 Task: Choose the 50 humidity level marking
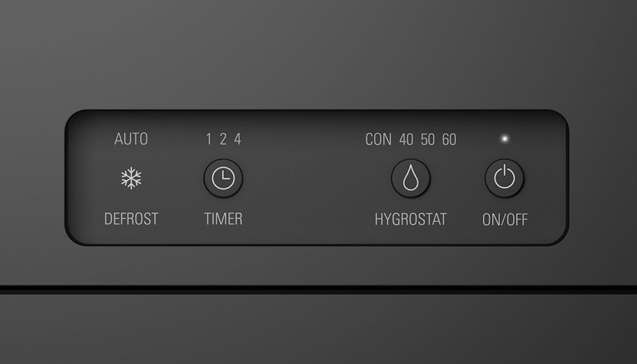[x=428, y=140]
